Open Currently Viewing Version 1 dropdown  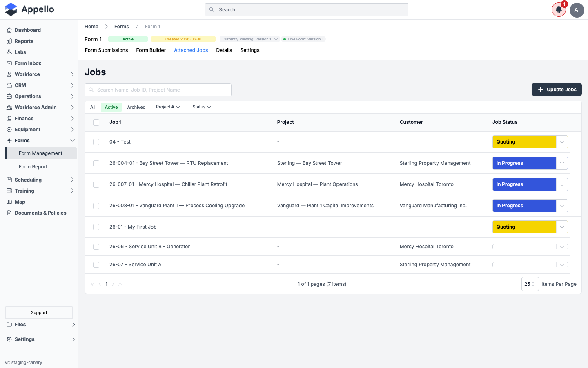coord(249,39)
